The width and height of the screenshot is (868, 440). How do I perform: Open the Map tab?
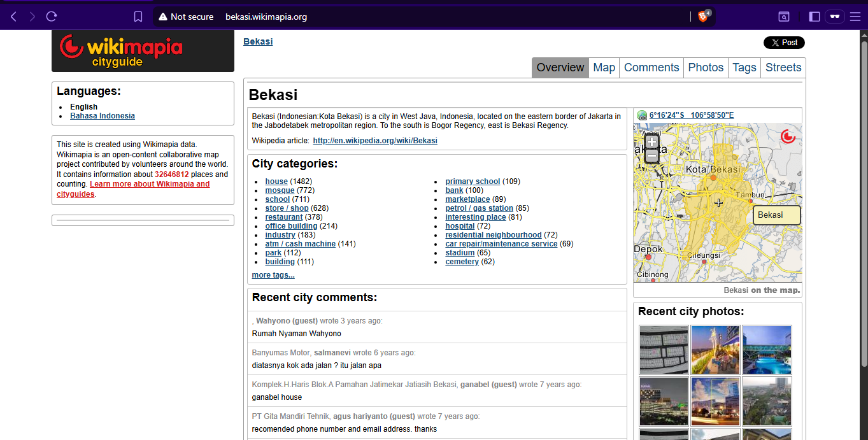604,67
